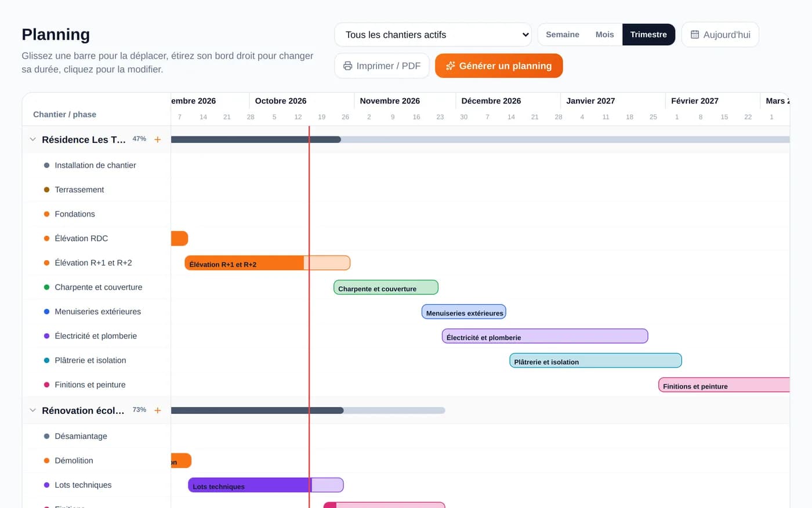Screen dimensions: 812x508
Task: Select the Trimestre view
Action: 648,35
